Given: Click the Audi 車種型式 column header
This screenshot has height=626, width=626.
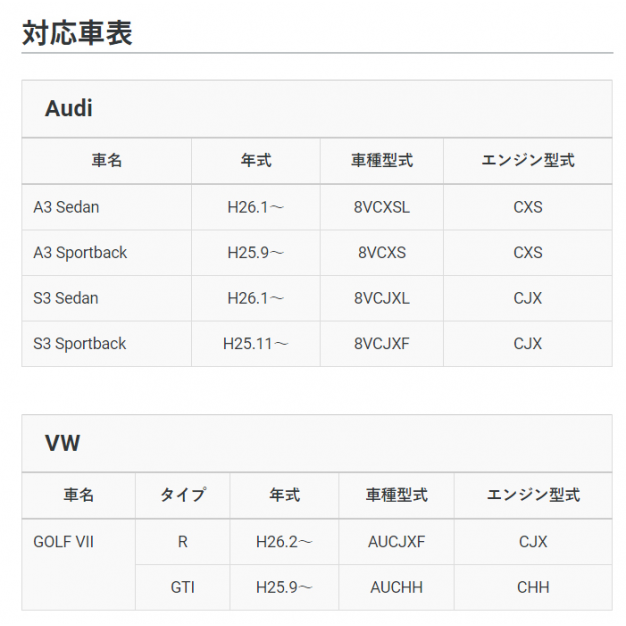Looking at the screenshot, I should click(x=382, y=160).
